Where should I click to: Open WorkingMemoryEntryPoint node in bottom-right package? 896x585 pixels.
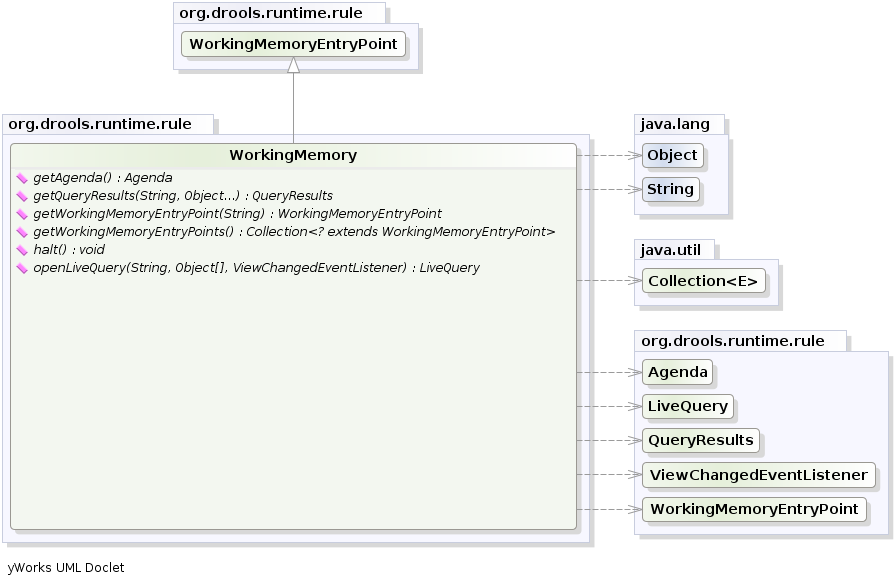[x=753, y=509]
